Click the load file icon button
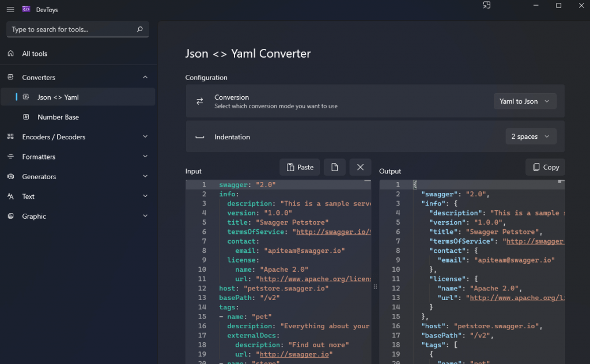This screenshot has height=364, width=590. pos(335,167)
